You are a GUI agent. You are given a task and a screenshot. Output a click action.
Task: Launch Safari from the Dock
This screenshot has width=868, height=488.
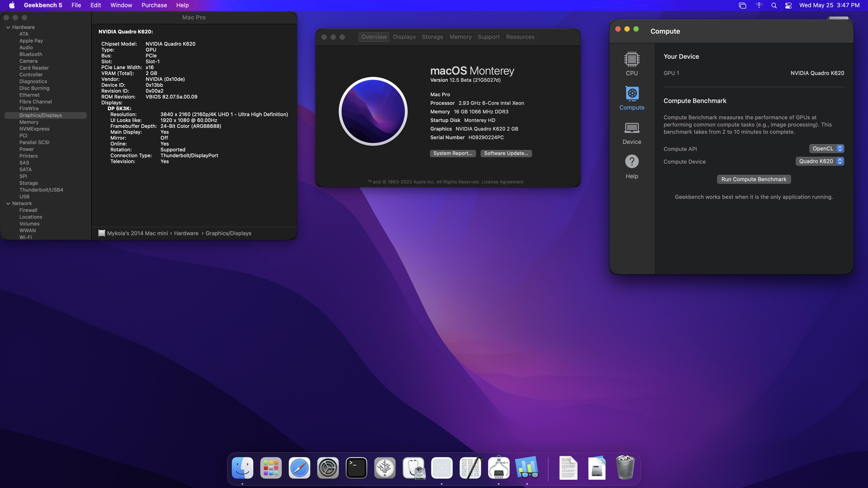299,468
